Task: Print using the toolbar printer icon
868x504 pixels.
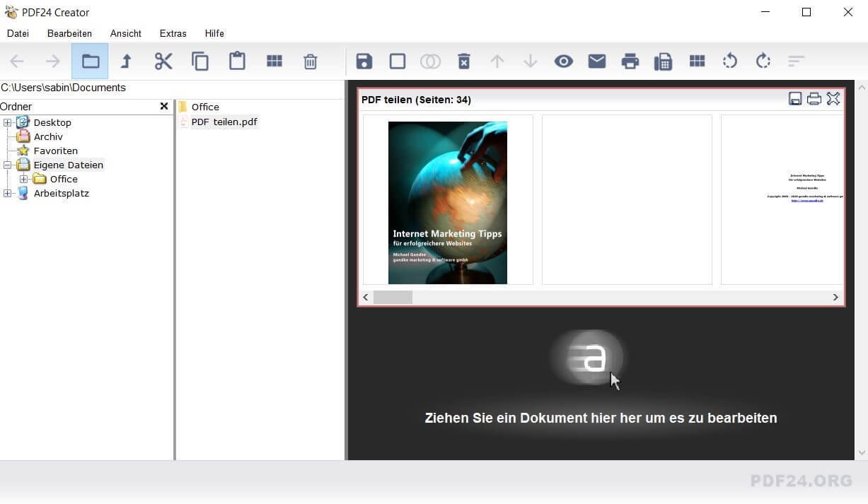Action: coord(630,61)
